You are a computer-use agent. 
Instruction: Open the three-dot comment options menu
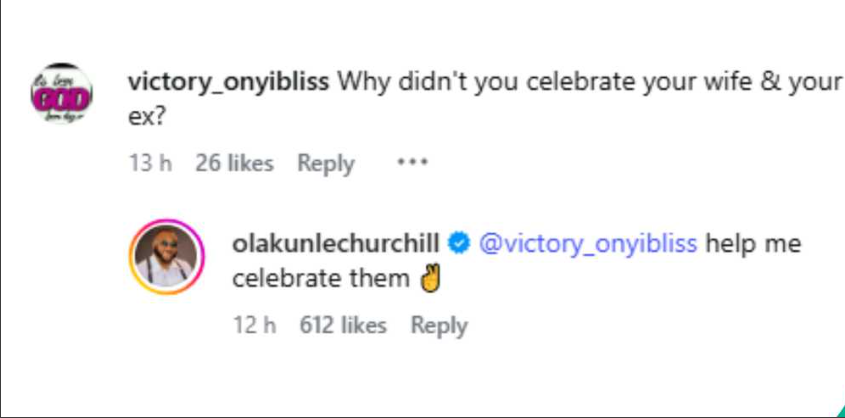coord(412,162)
